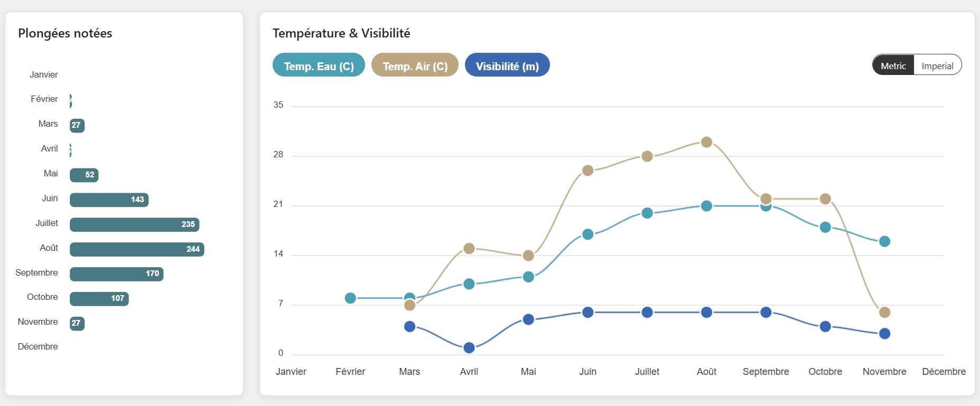Image resolution: width=980 pixels, height=406 pixels.
Task: Click the Novembre visibility data point
Action: (x=884, y=333)
